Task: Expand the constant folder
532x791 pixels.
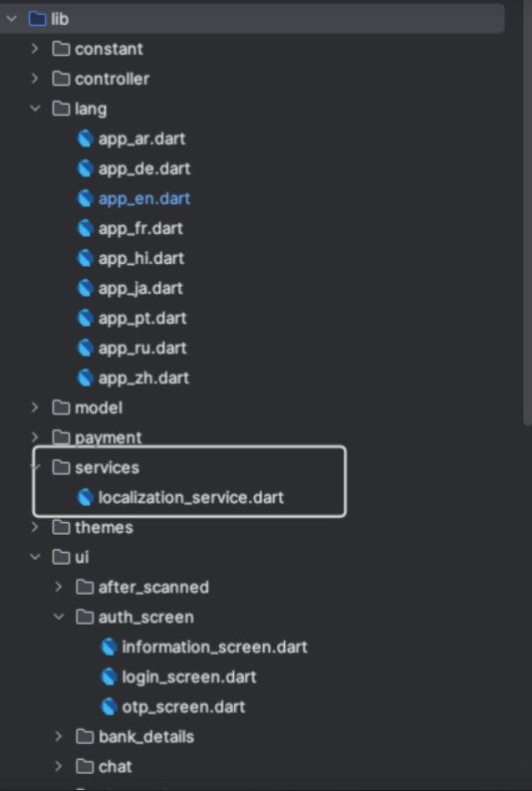Action: tap(35, 49)
